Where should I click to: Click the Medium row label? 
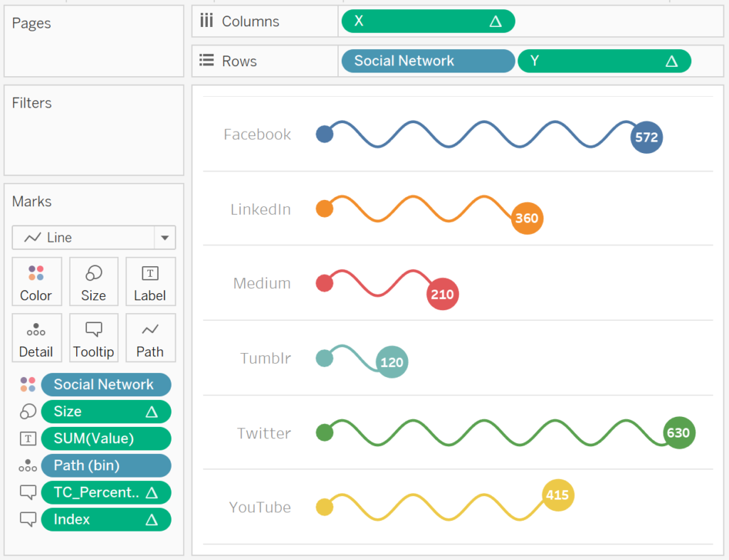262,283
